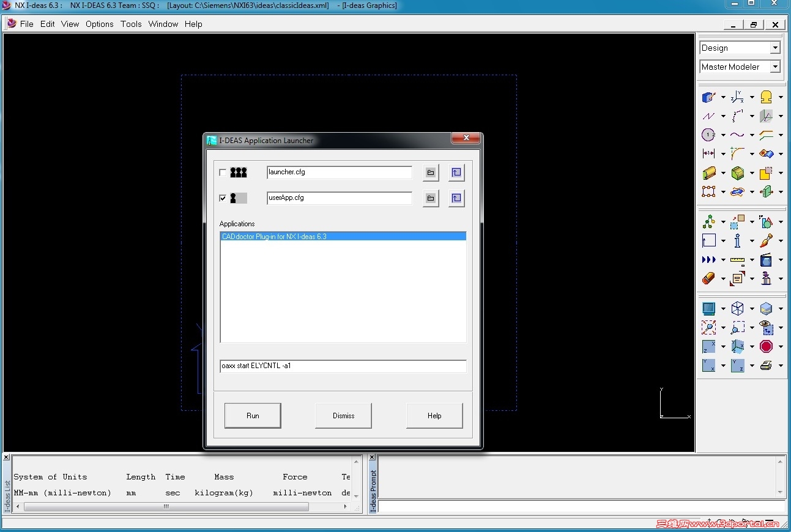Click the launcher dialog's Help button
Screen dimensions: 791x532
tap(434, 416)
